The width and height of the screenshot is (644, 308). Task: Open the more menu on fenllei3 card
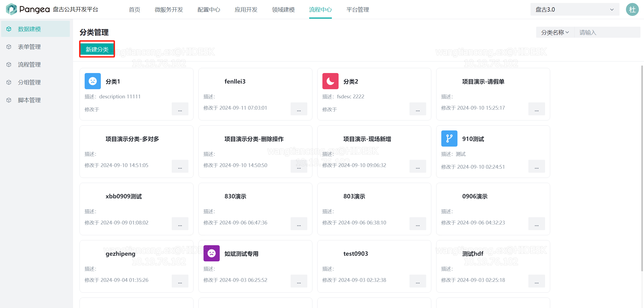coord(299,109)
